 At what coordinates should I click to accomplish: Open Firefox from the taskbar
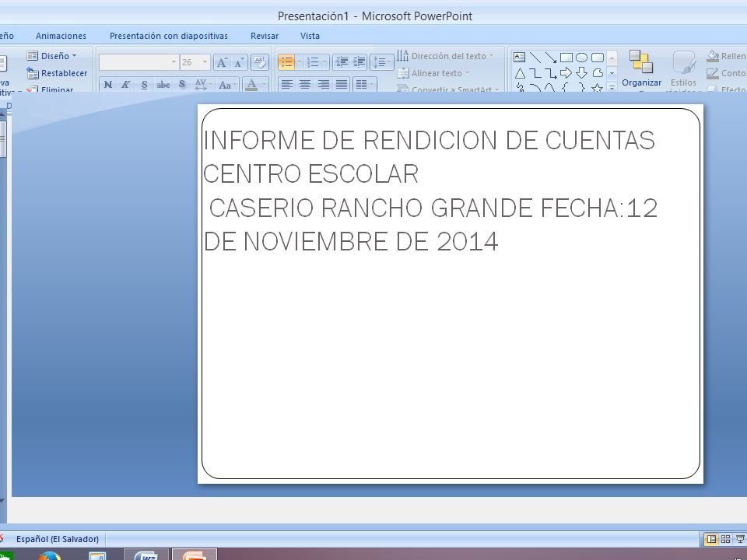point(50,555)
